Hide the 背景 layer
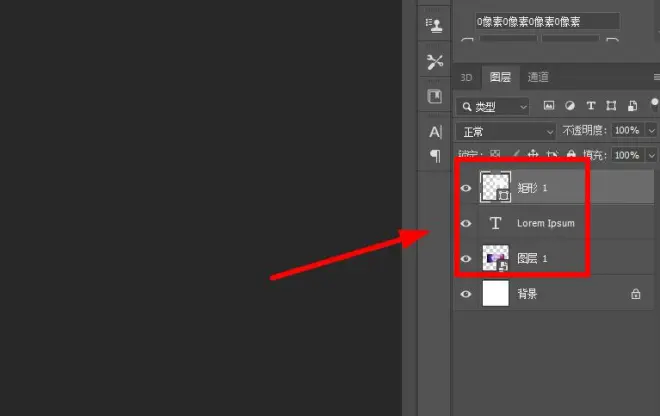The height and width of the screenshot is (416, 660). click(465, 294)
